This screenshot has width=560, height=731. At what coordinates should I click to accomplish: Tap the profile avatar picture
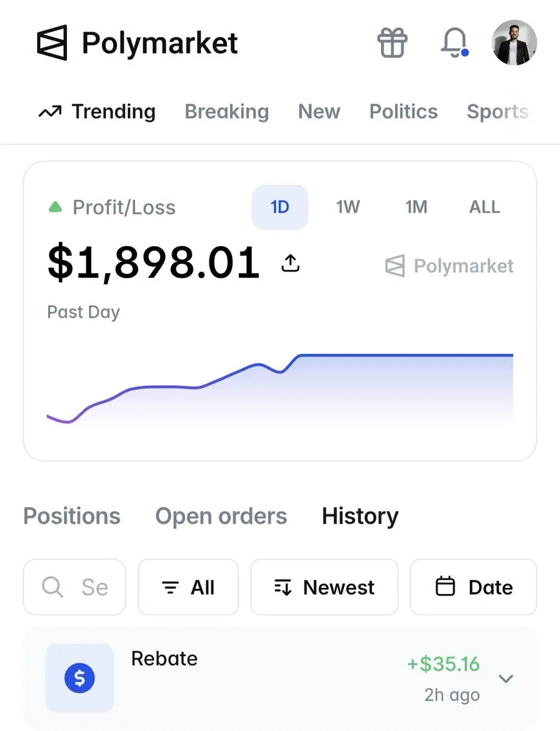click(514, 43)
